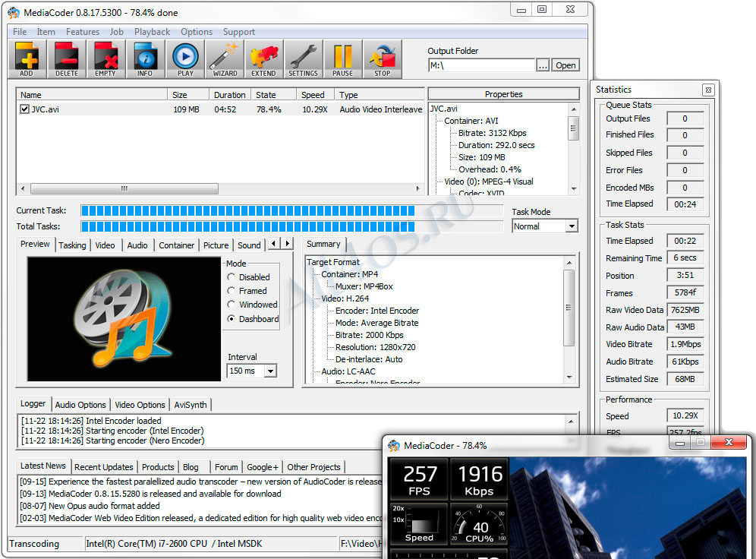Switch to the Tasking tab
The image size is (756, 559).
pyautogui.click(x=72, y=245)
